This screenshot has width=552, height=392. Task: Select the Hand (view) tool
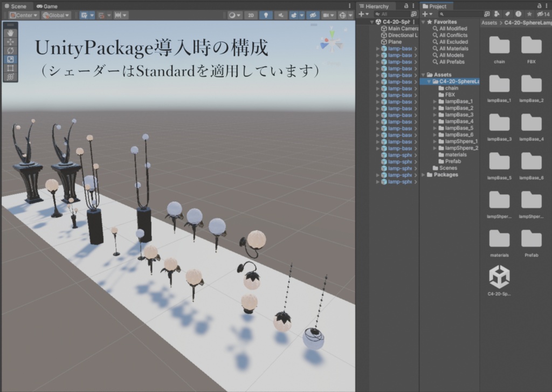coord(11,33)
